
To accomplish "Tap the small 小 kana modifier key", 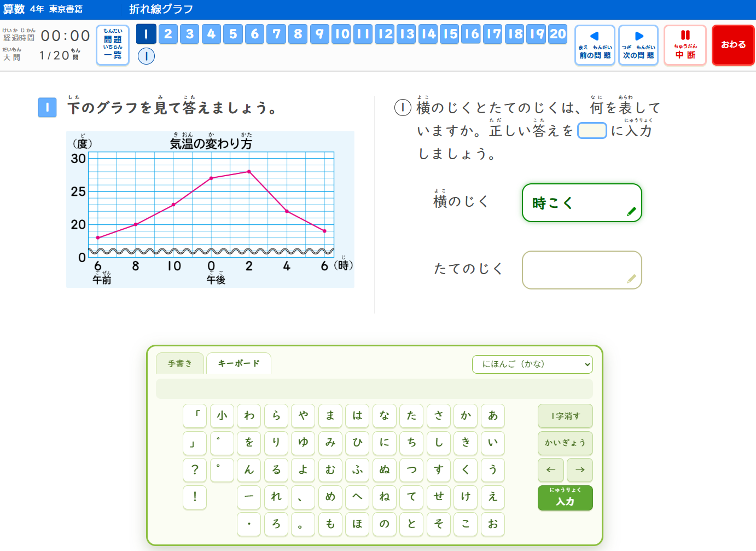I will [222, 416].
